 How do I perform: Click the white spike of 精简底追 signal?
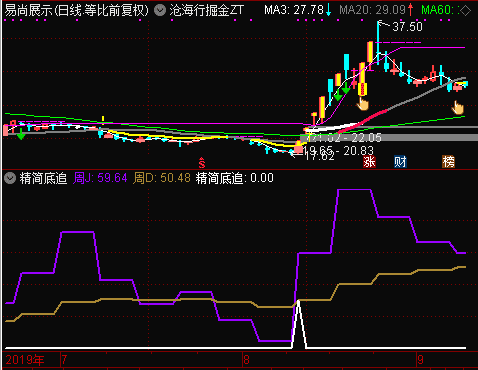[x=299, y=324]
